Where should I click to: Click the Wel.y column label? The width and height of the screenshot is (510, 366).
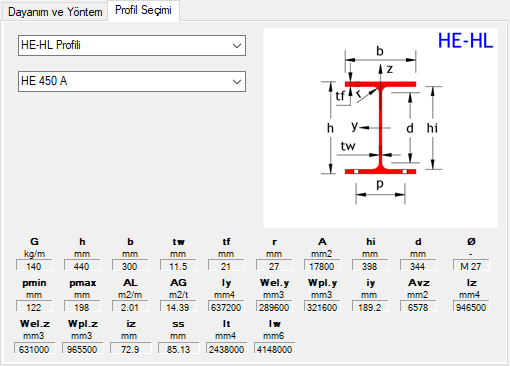pos(274,283)
